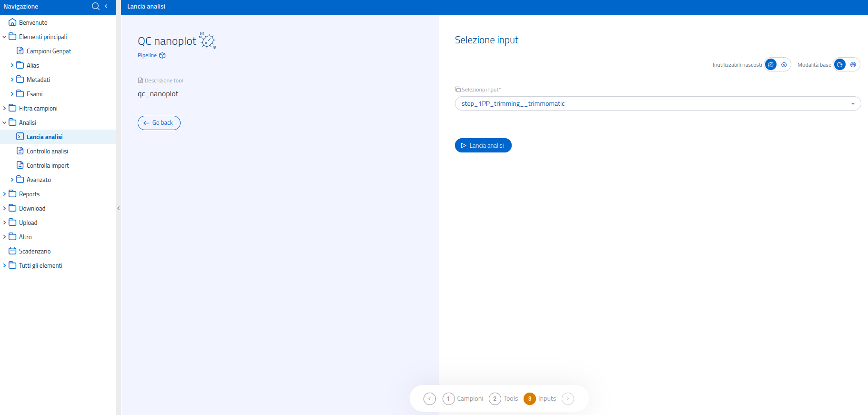Screen dimensions: 868x415
Task: Click the Lancia analisi button
Action: pyautogui.click(x=483, y=145)
